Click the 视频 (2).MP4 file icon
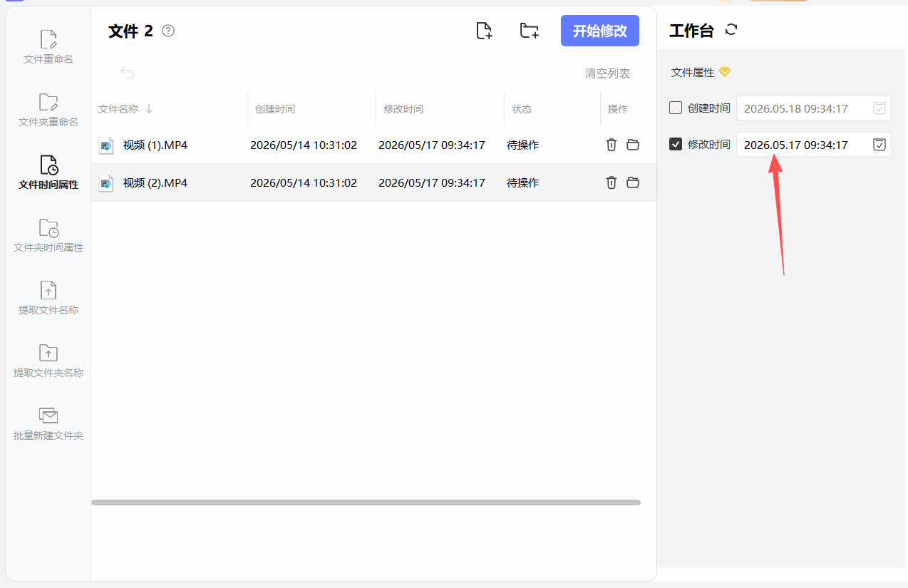Screen dimensions: 908x588 (106, 183)
